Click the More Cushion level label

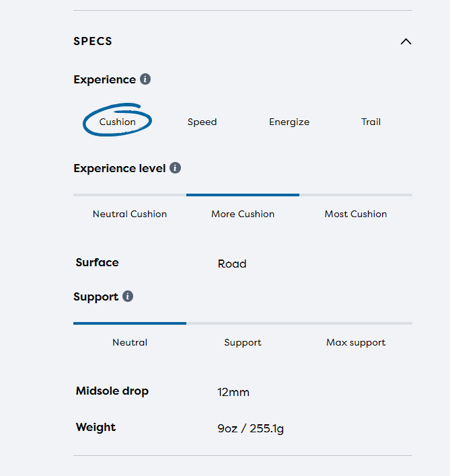pyautogui.click(x=243, y=214)
